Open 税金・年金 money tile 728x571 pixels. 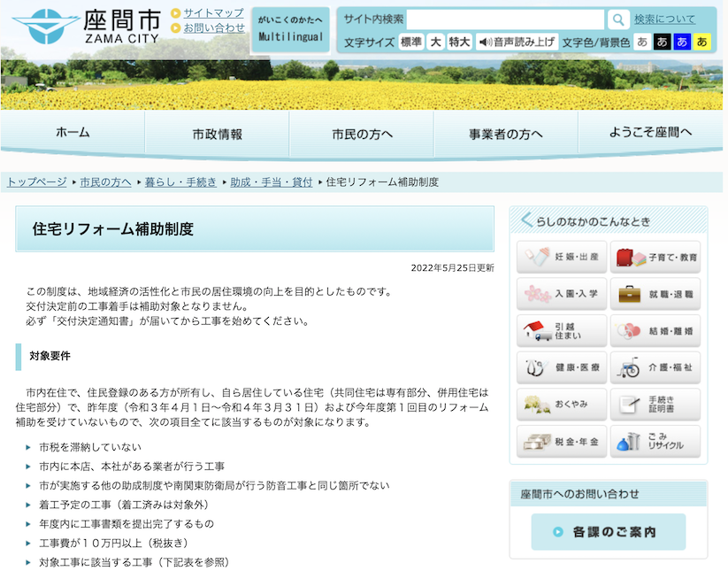(562, 442)
